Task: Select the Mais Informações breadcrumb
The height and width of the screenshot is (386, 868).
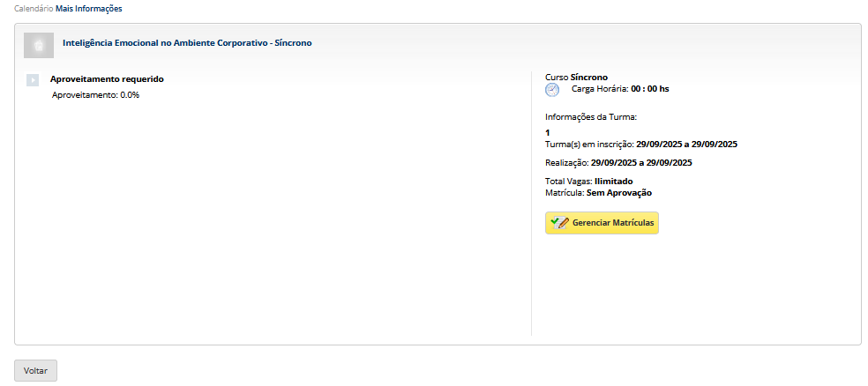Action: pyautogui.click(x=89, y=9)
